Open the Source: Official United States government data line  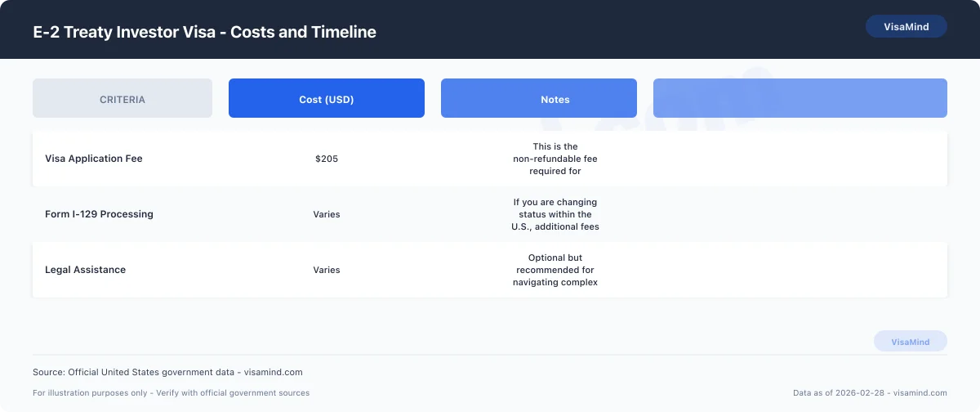167,372
